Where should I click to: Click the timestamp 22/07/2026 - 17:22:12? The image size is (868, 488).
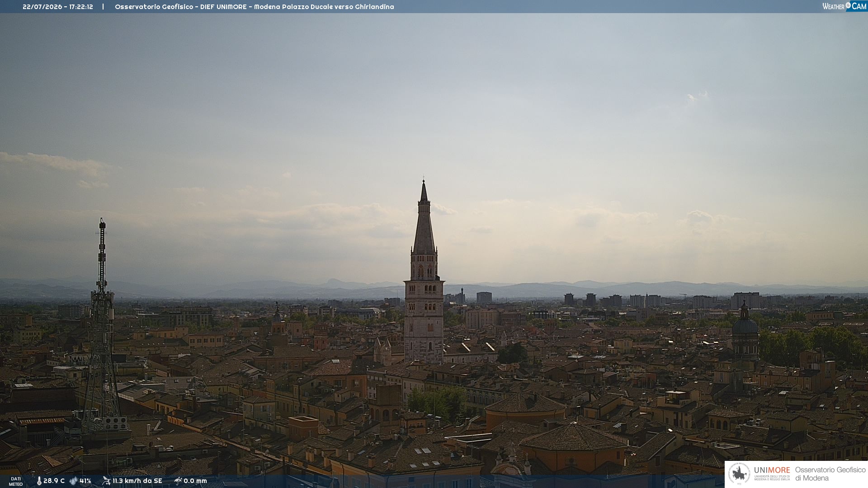(x=58, y=7)
